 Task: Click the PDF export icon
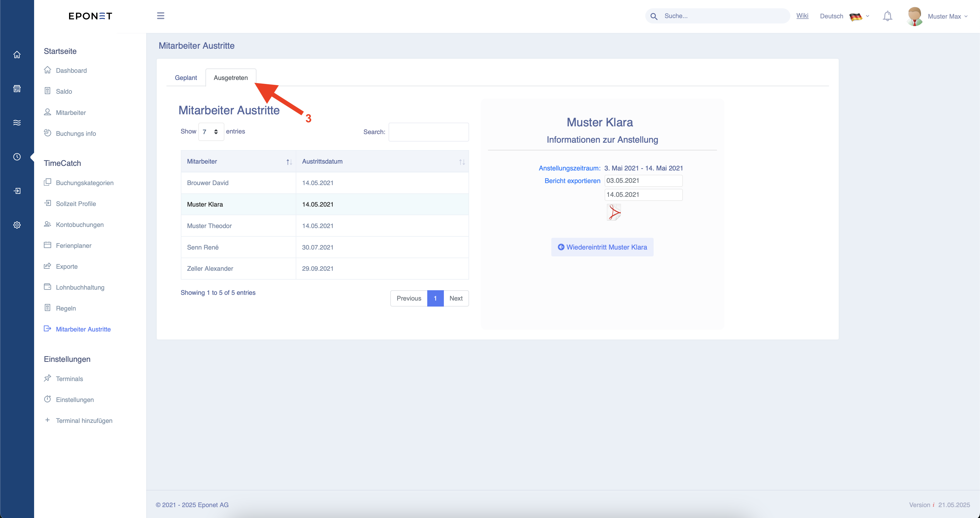(x=614, y=212)
